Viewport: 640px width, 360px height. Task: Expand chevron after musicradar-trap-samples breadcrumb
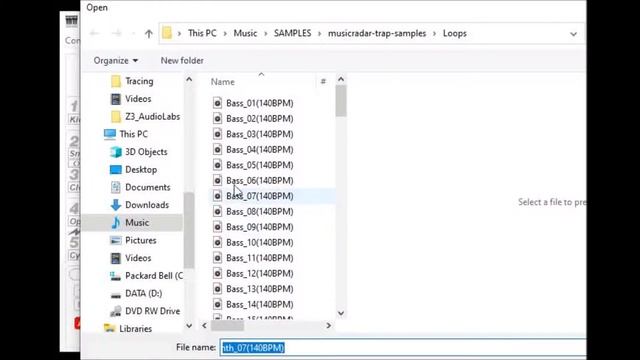pos(435,33)
